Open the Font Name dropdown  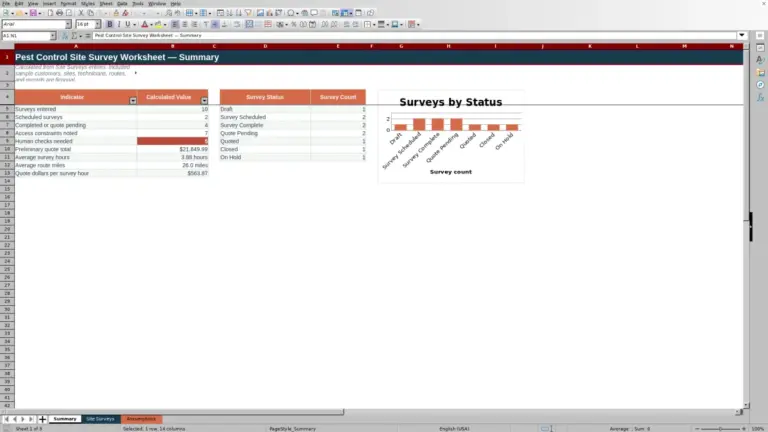click(x=68, y=24)
